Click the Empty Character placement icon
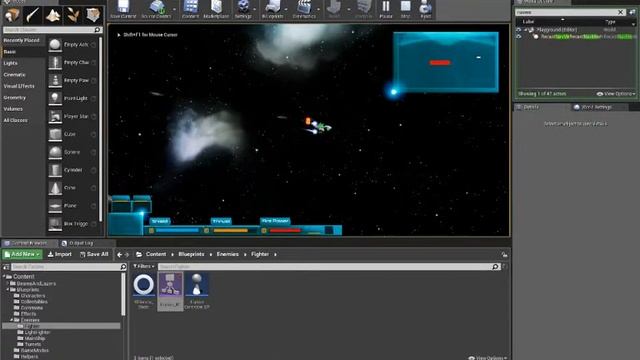 [x=55, y=62]
